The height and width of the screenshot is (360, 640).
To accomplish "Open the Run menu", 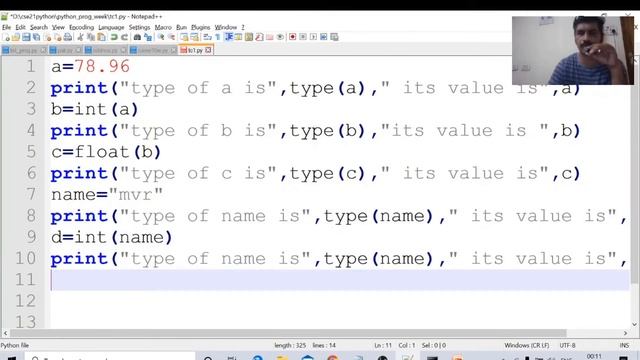I will tap(181, 27).
